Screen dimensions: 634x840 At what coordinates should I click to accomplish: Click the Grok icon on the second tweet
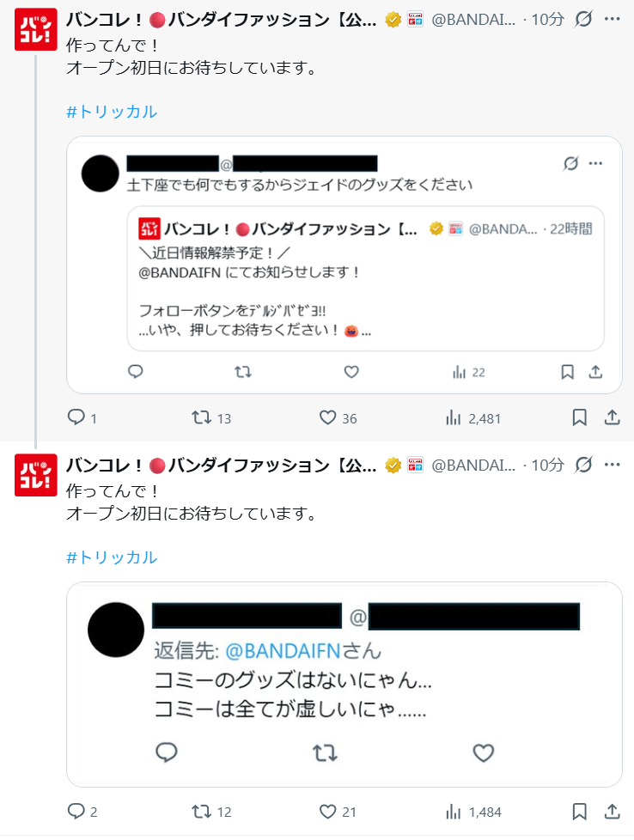coord(583,465)
